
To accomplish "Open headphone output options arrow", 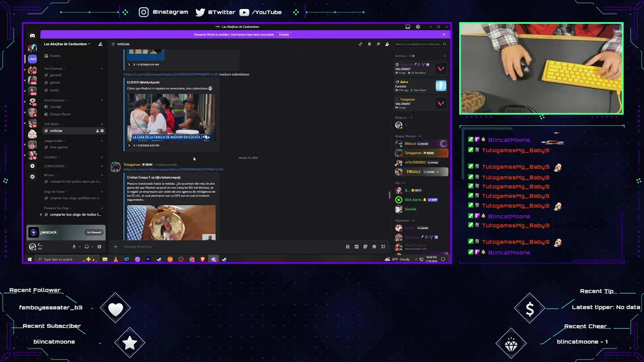I will pyautogui.click(x=92, y=246).
